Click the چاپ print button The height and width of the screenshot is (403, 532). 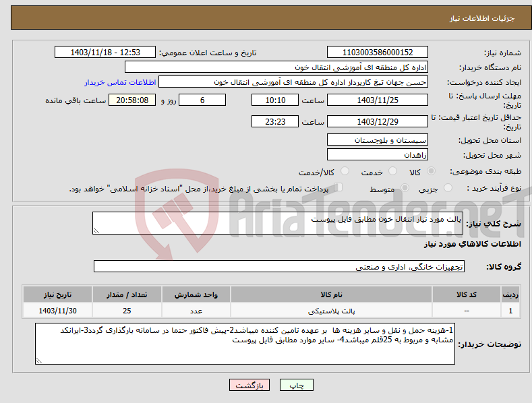click(297, 385)
